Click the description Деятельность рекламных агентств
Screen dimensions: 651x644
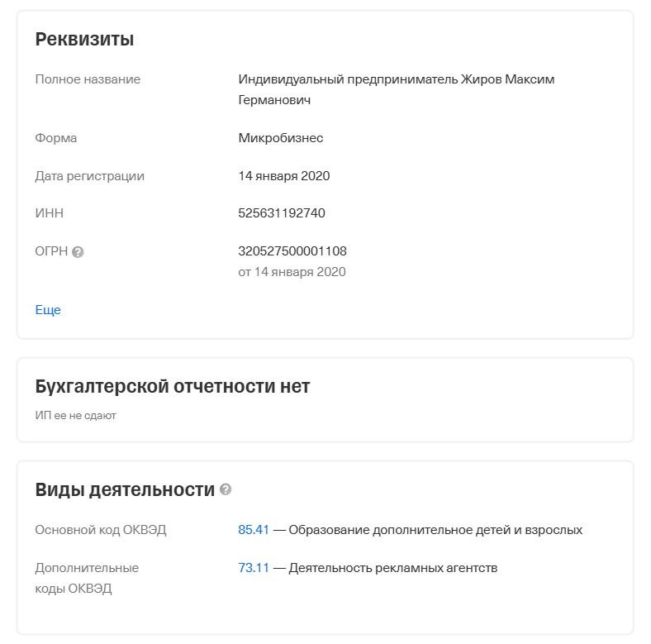point(393,568)
